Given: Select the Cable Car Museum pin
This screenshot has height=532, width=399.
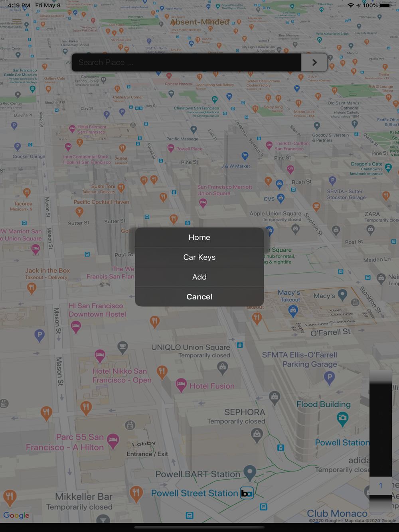Looking at the screenshot, I should (33, 89).
